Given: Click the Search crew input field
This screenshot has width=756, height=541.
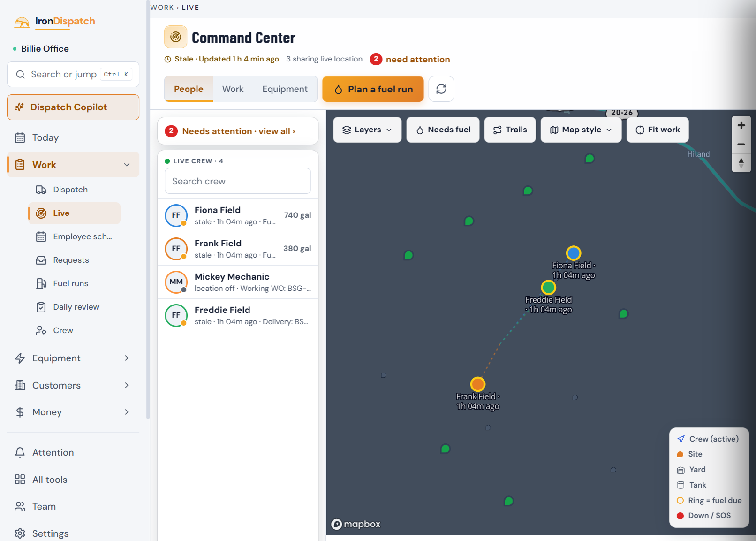Looking at the screenshot, I should 238,181.
